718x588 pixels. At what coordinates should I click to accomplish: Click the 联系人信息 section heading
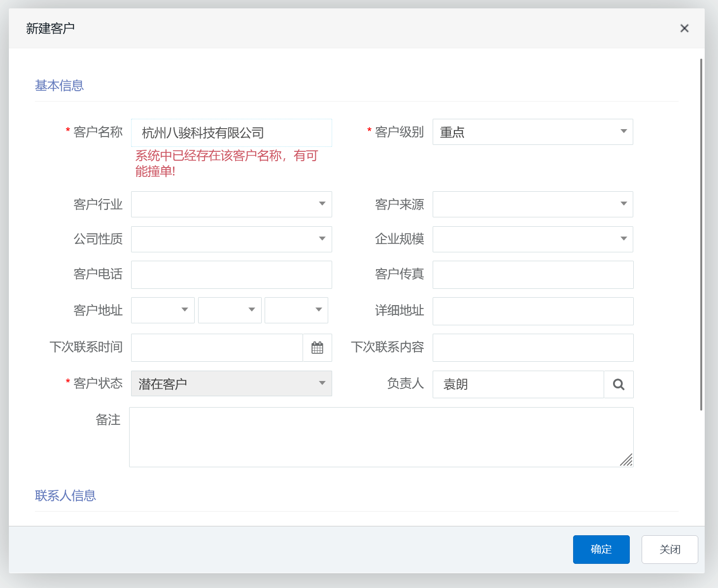tap(65, 496)
